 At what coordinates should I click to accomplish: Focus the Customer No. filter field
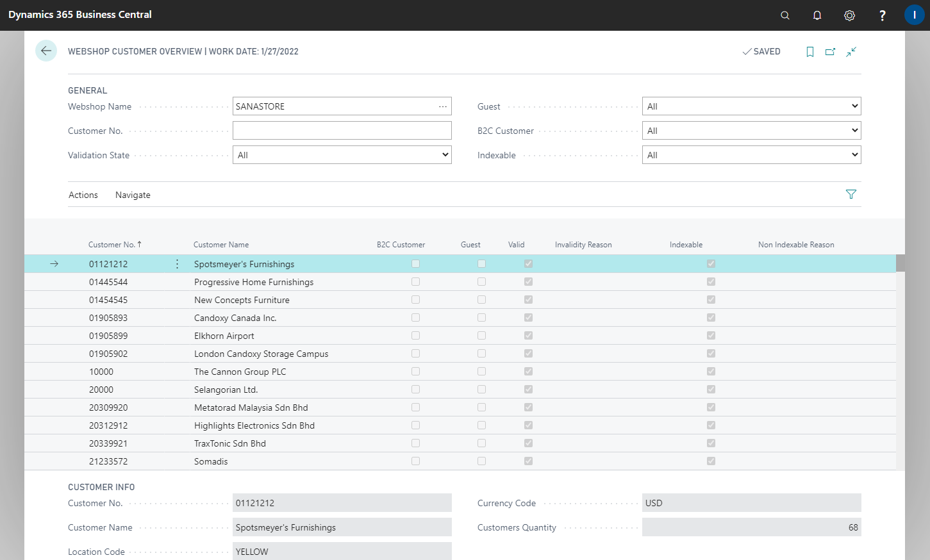(x=342, y=131)
